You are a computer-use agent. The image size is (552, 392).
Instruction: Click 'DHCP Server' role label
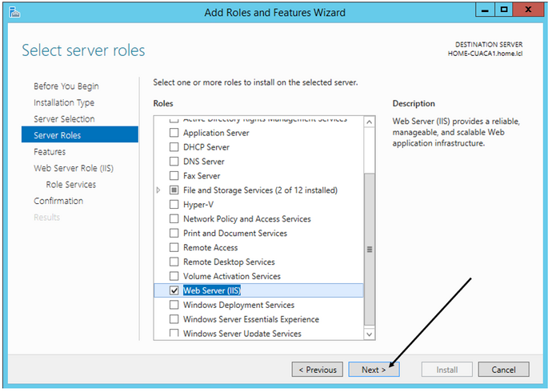tap(206, 147)
